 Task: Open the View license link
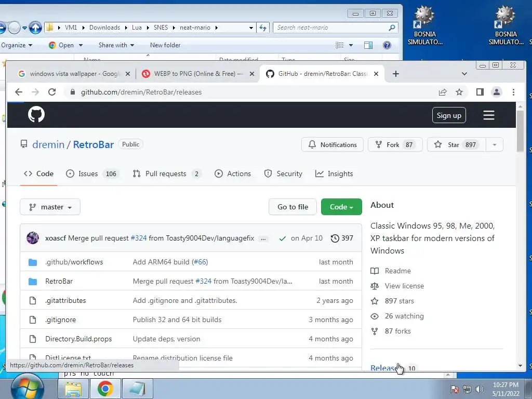coord(404,286)
